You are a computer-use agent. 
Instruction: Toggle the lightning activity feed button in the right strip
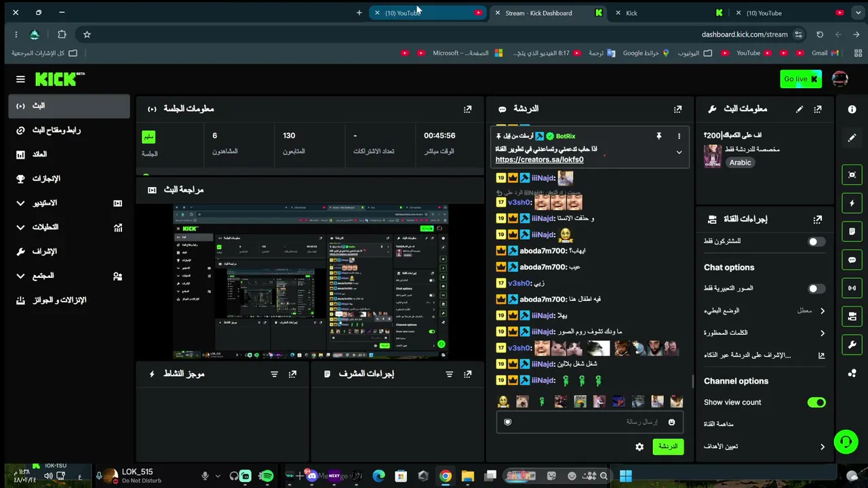(x=852, y=203)
